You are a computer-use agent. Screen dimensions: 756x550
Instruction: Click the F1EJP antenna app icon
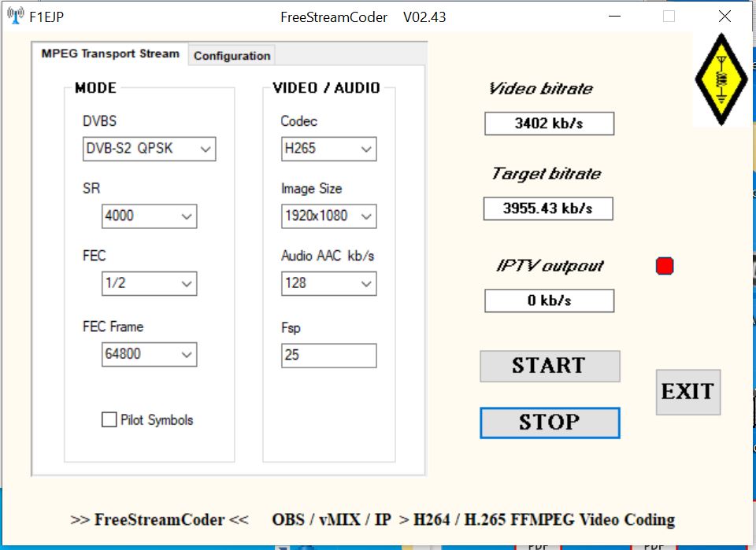pyautogui.click(x=16, y=16)
